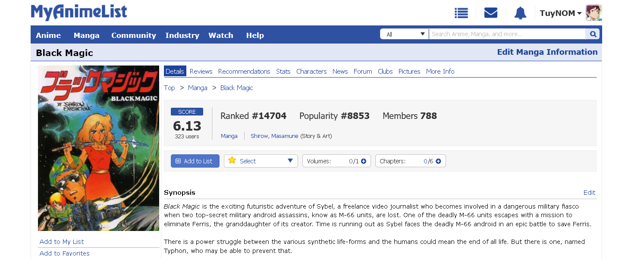Click the Synopsis heading

click(179, 193)
